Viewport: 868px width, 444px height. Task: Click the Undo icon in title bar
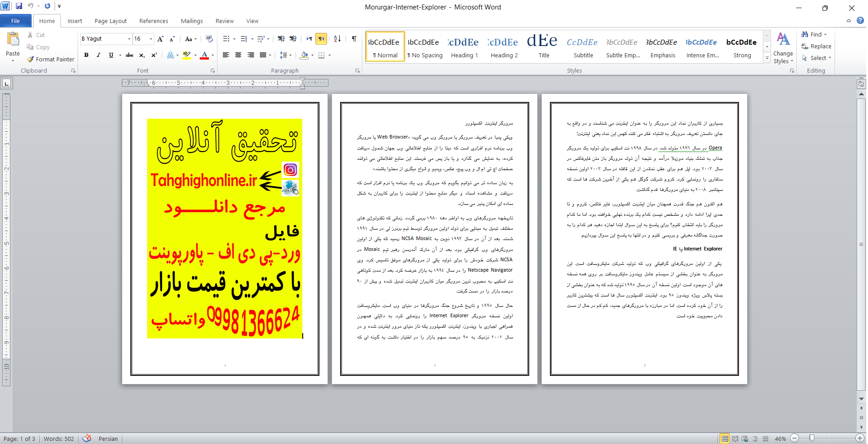click(31, 6)
